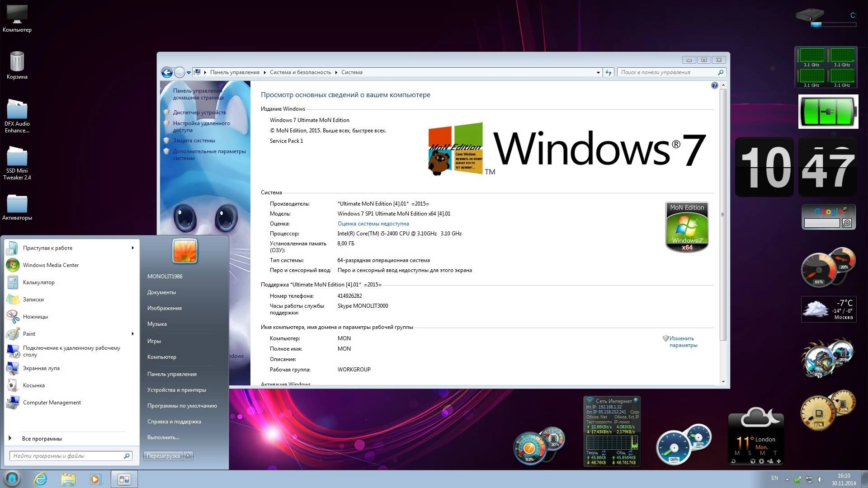
Task: Click the Forward arrow in Control Panel
Action: 179,72
